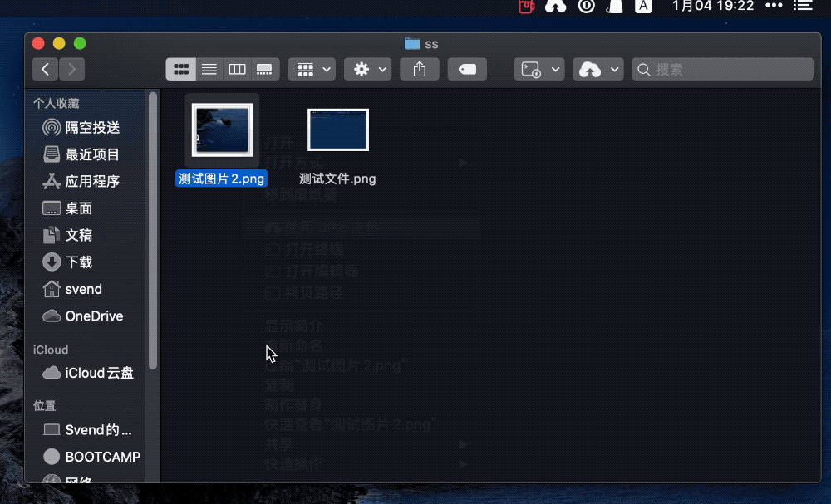The width and height of the screenshot is (831, 504).
Task: Select iCloud 云盘 in the sidebar
Action: point(88,374)
